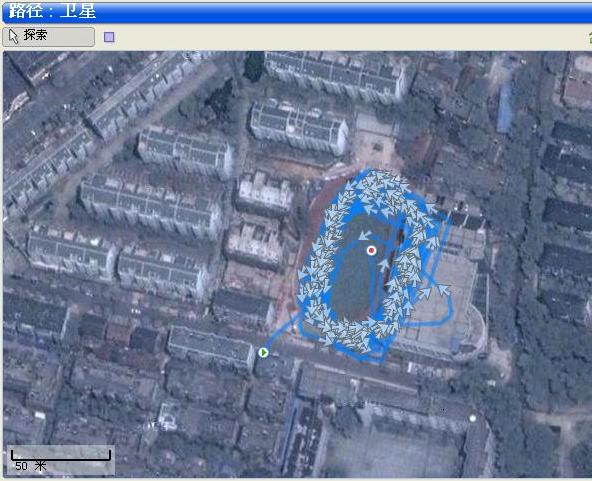Select the red end-point marker on the route

(x=372, y=250)
